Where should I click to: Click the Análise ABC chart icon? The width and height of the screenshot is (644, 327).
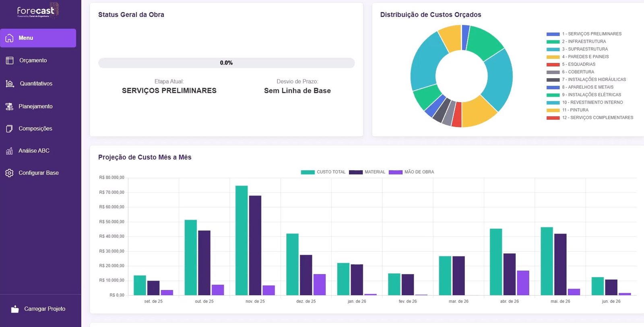(x=9, y=151)
